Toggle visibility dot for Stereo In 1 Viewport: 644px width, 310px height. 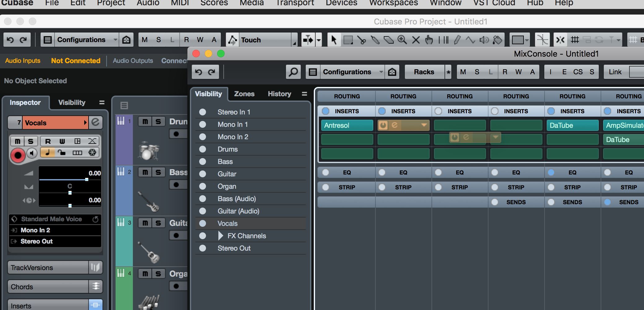click(203, 112)
